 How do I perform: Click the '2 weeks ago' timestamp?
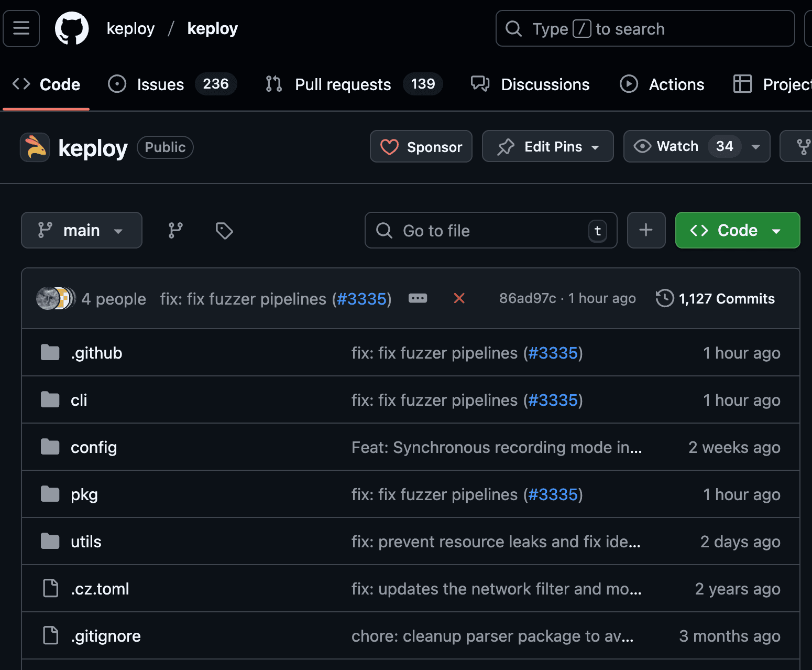tap(734, 447)
